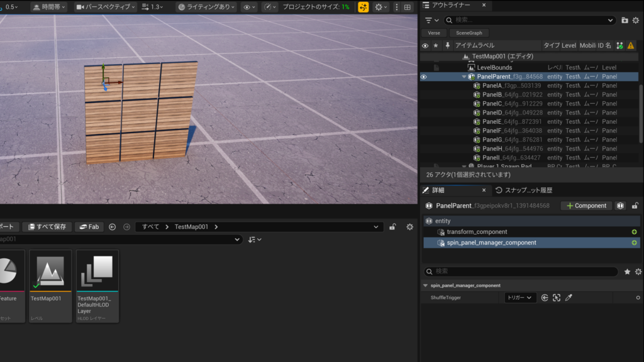The image size is (644, 362).
Task: Toggle the content browser path lock
Action: (x=392, y=227)
